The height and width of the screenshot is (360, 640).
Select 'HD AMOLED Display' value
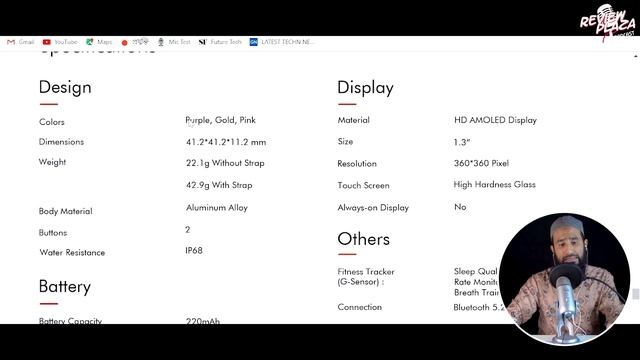click(495, 120)
